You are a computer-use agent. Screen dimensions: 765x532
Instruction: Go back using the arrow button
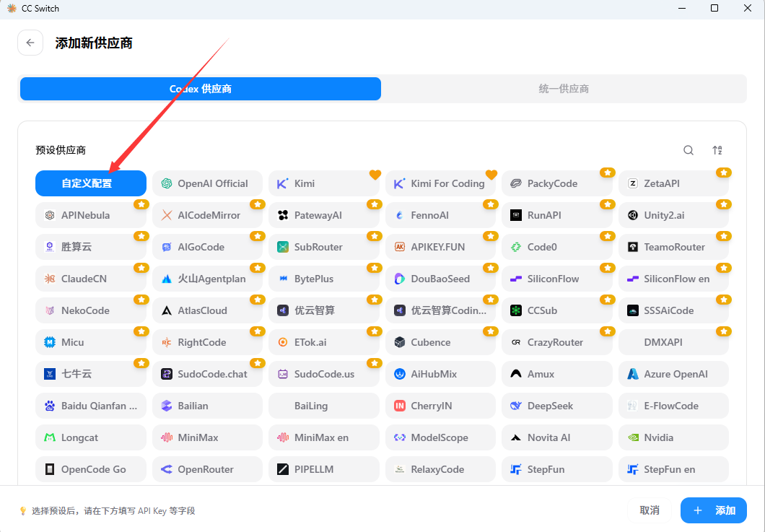30,43
